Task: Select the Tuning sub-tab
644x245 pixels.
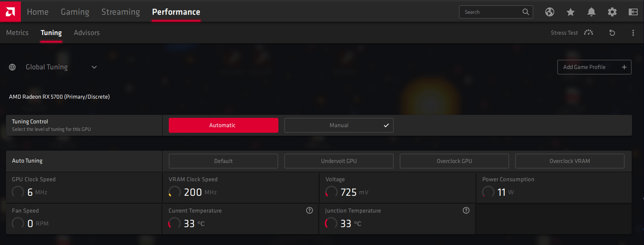Action: pyautogui.click(x=51, y=33)
